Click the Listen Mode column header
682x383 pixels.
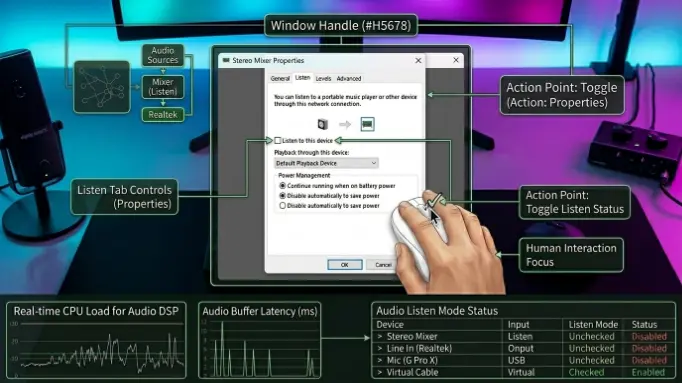(593, 325)
